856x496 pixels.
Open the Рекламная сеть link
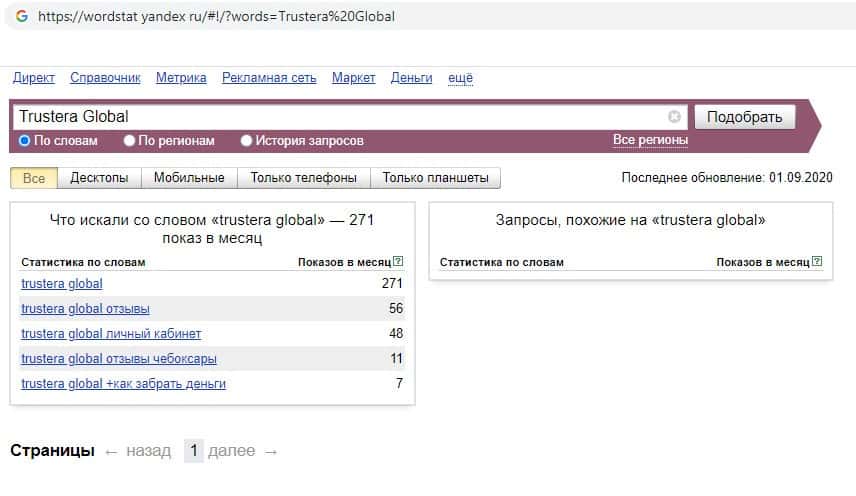click(269, 78)
